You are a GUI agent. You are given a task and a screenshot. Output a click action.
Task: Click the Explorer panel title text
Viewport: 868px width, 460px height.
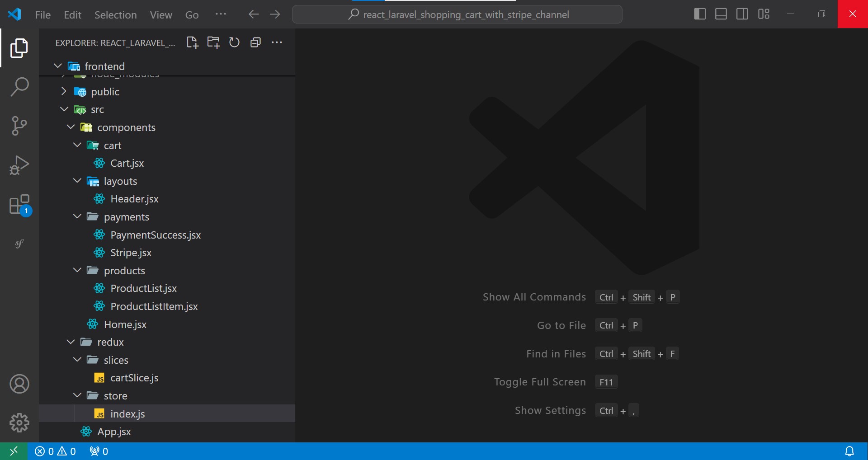[115, 43]
